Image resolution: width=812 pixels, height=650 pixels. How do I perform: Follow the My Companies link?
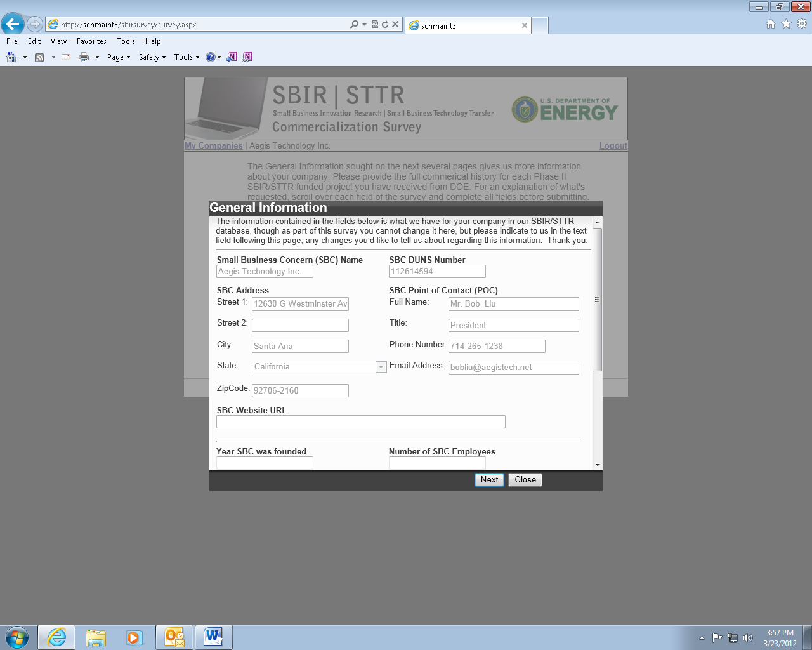click(x=214, y=146)
